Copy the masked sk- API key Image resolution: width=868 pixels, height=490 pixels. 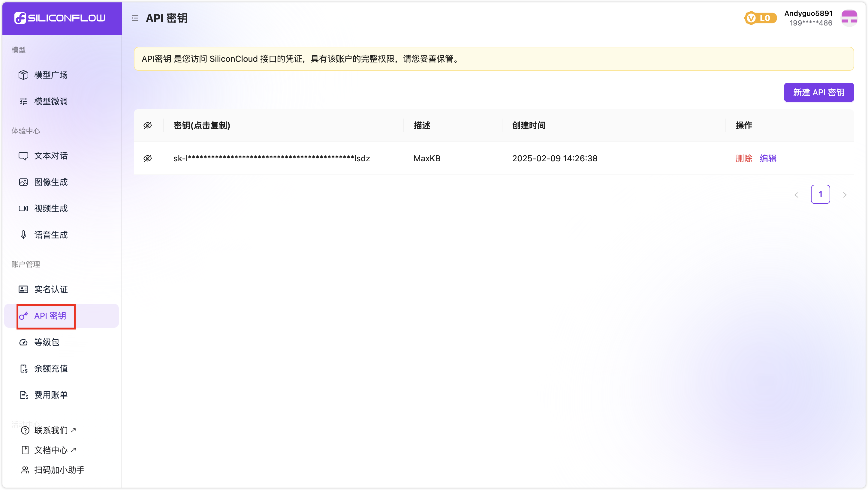tap(271, 158)
